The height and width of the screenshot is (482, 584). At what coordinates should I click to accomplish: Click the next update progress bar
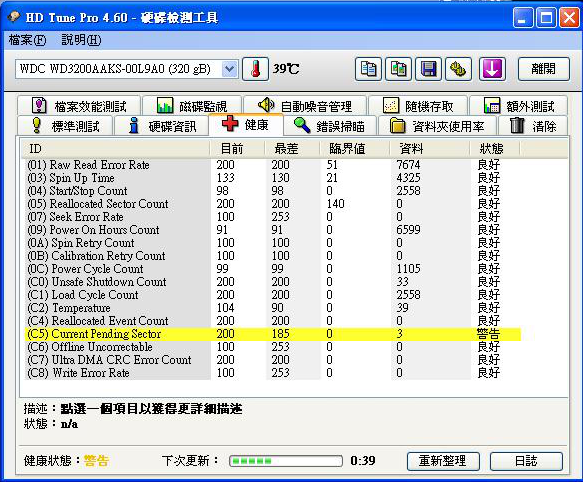(286, 461)
